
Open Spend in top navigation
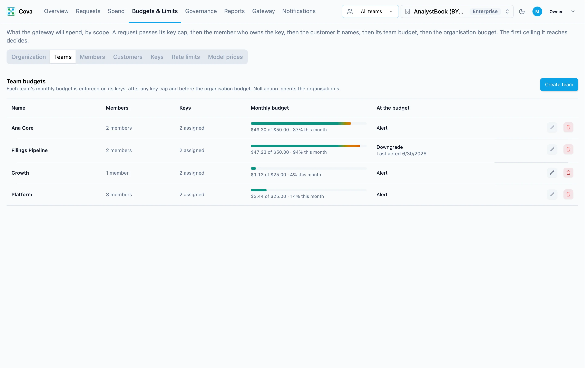[116, 11]
